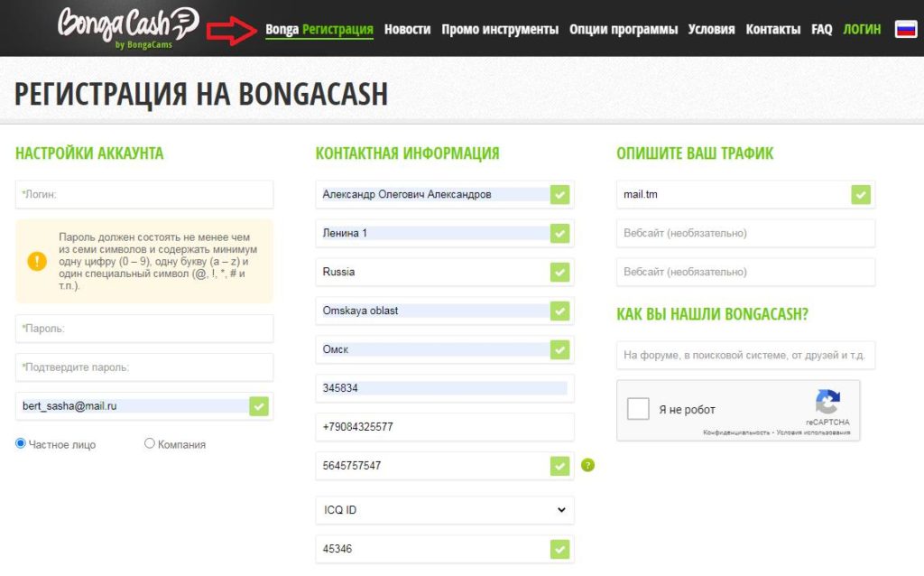Click the region field Omskaya oblast
This screenshot has width=924, height=576.
point(445,311)
